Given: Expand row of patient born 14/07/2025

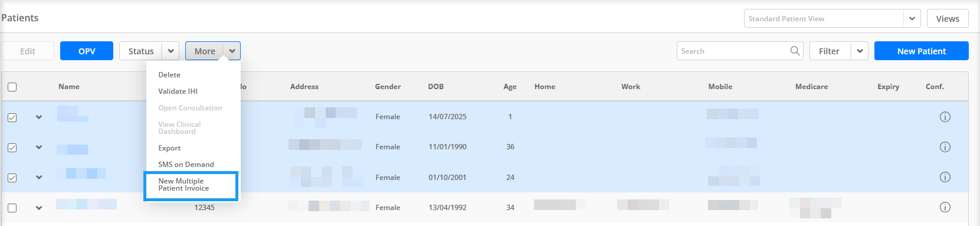Looking at the screenshot, I should point(39,117).
